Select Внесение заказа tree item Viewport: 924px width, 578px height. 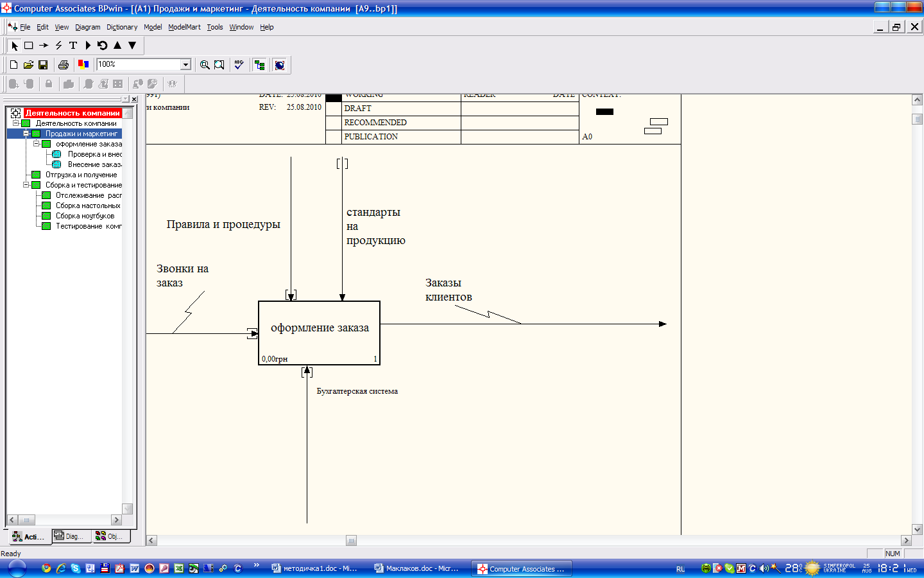94,164
